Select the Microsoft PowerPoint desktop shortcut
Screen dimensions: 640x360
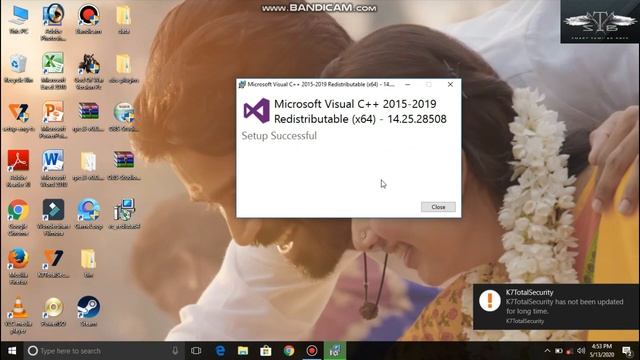pos(53,120)
